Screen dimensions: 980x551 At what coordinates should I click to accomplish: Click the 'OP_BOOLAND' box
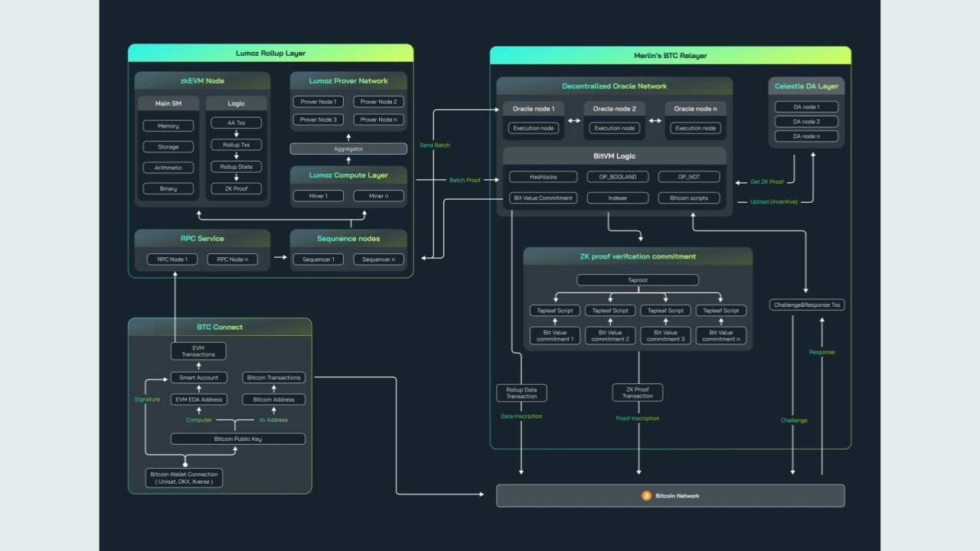pyautogui.click(x=618, y=177)
